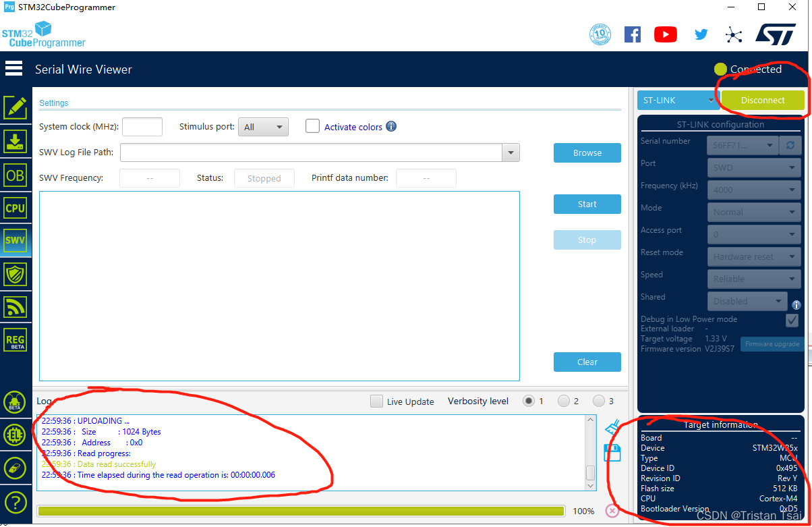Cancel operation with red X icon

pyautogui.click(x=612, y=511)
